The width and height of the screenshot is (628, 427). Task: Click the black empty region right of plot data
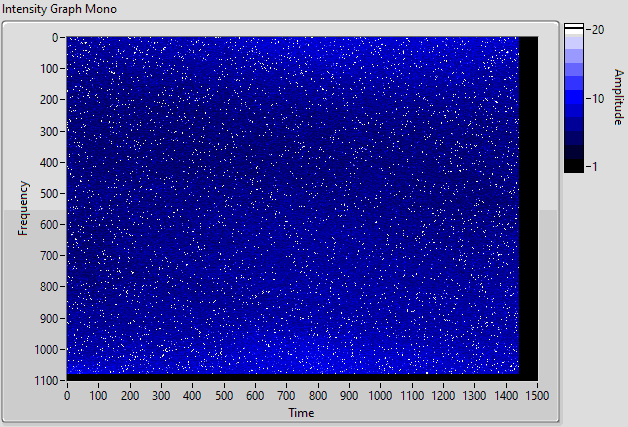pyautogui.click(x=529, y=208)
